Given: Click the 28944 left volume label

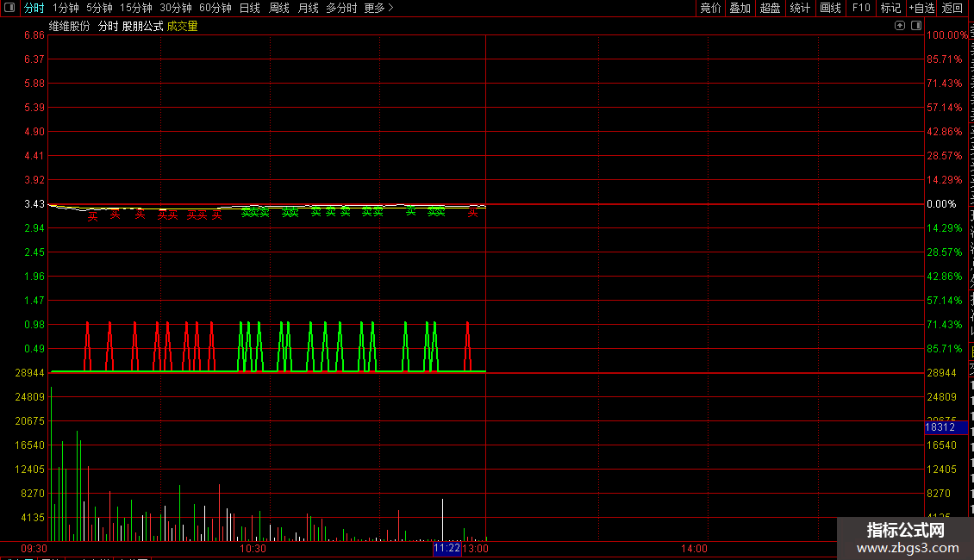Looking at the screenshot, I should [x=30, y=372].
